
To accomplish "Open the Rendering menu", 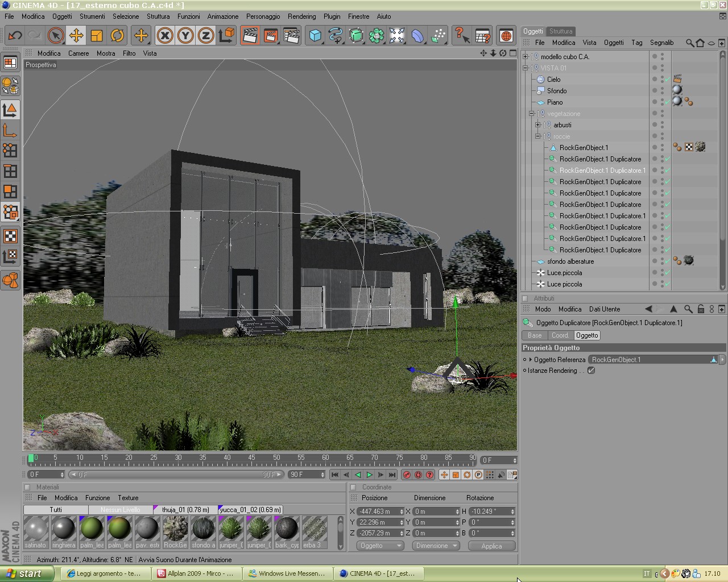I will tap(301, 16).
